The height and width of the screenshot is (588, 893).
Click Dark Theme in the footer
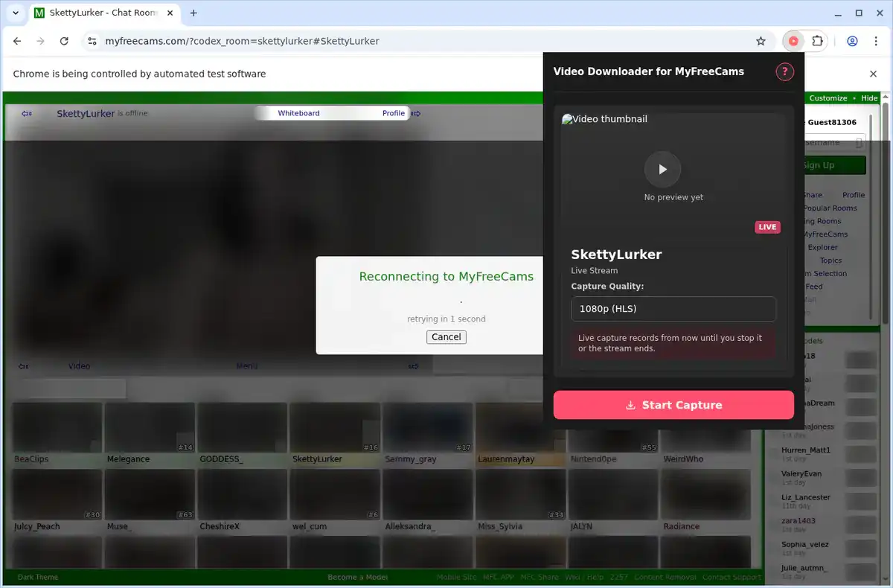(x=38, y=577)
